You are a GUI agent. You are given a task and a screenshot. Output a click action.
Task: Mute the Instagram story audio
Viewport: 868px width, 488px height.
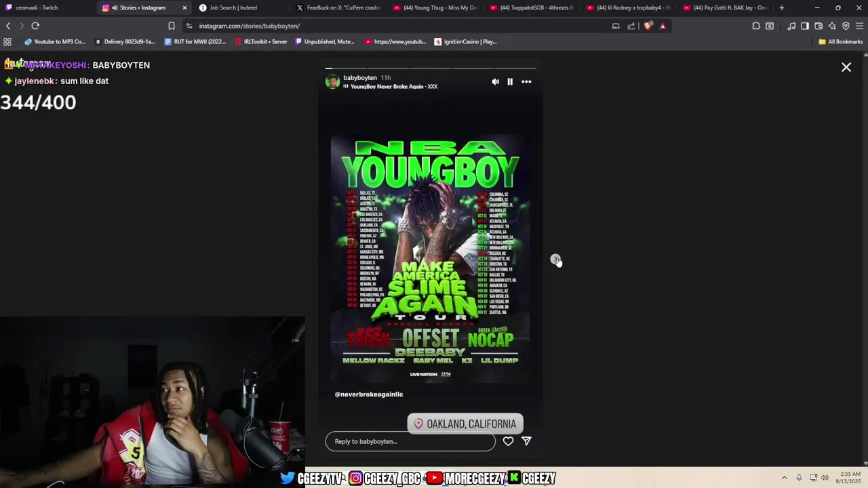tap(495, 81)
